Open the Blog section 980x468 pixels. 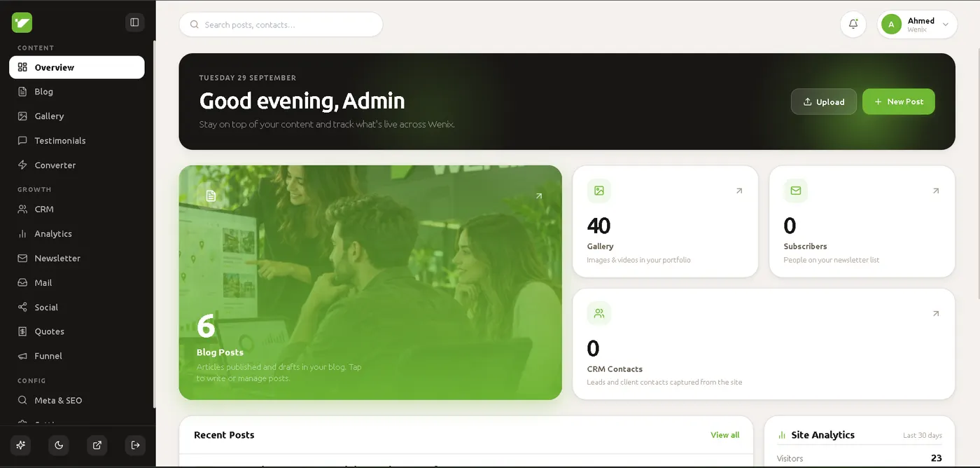click(77, 92)
